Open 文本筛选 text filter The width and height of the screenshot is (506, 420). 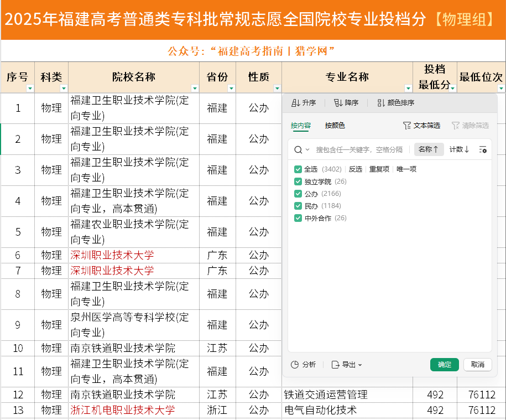click(421, 126)
